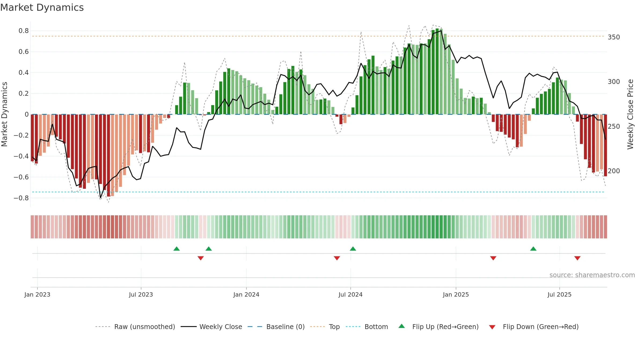644x362 pixels.
Task: Click the Market Dynamics y-axis title
Action: click(x=4, y=114)
